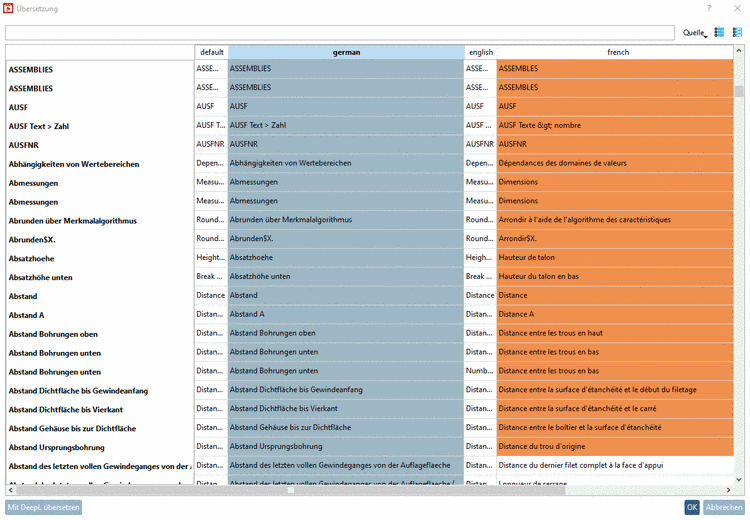Click german cell 'Absatzhöhe unten'
Viewport: 750px width, 520px height.
point(346,276)
